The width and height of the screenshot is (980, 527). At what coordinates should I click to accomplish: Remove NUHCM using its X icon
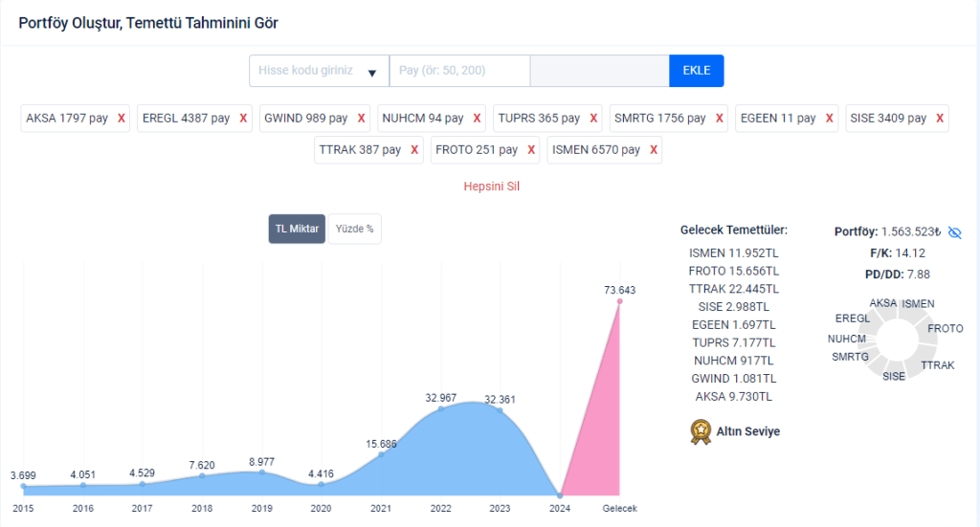[x=477, y=119]
